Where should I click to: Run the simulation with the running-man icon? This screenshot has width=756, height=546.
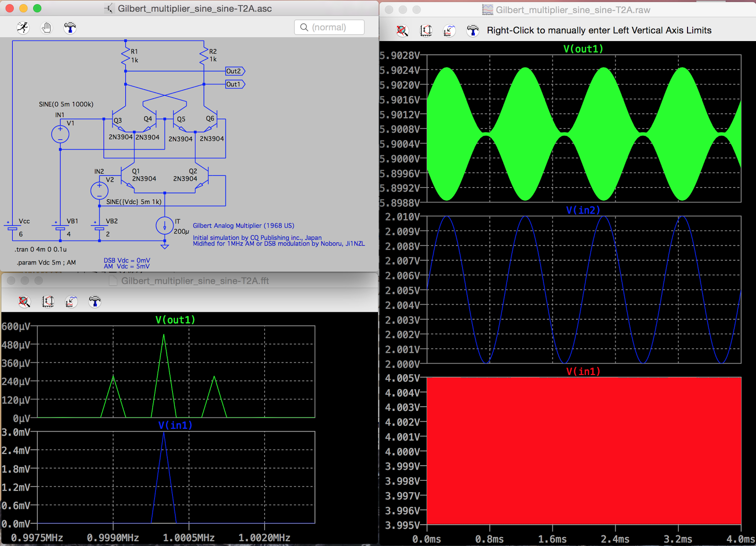coord(23,28)
